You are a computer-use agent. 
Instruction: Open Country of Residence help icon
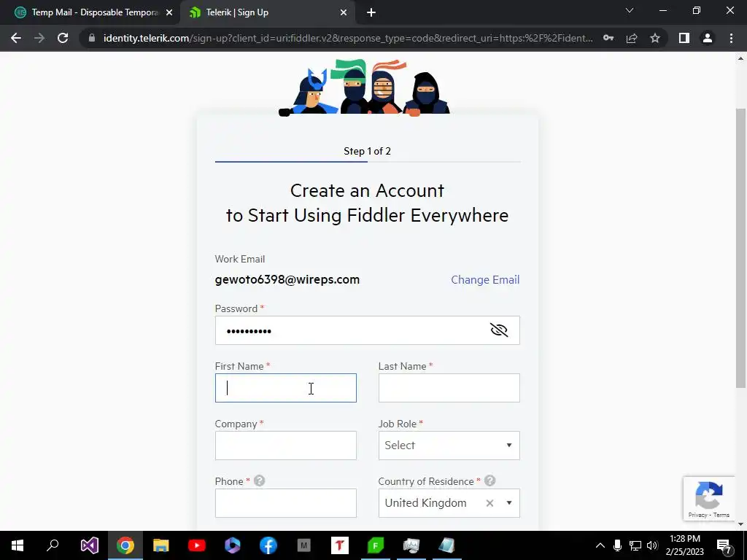tap(489, 481)
